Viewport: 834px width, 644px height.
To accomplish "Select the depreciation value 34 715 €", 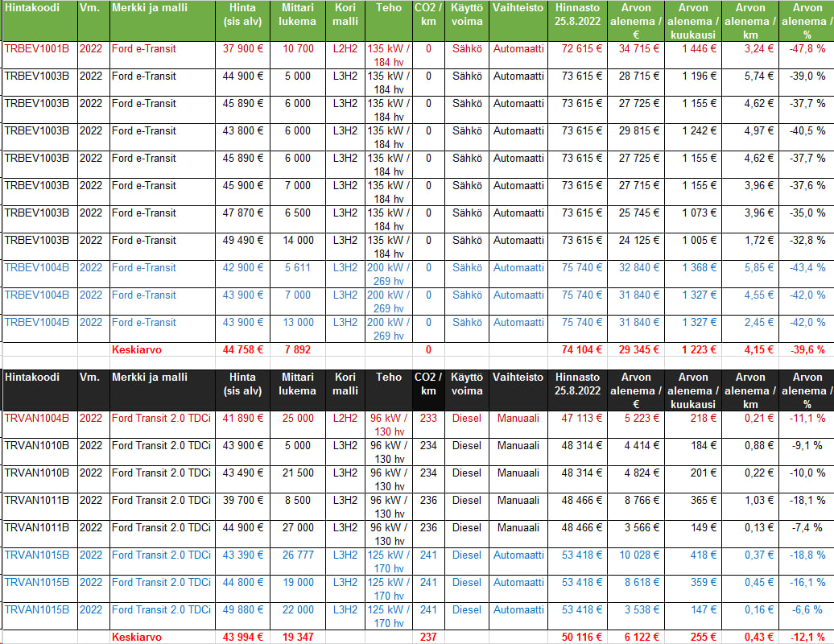I will [x=636, y=55].
